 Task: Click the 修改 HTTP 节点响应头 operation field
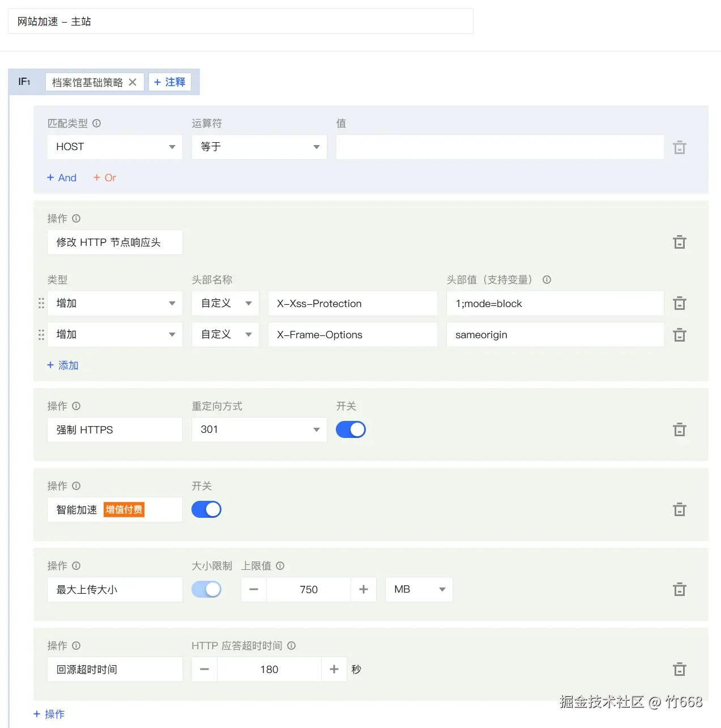pyautogui.click(x=115, y=242)
